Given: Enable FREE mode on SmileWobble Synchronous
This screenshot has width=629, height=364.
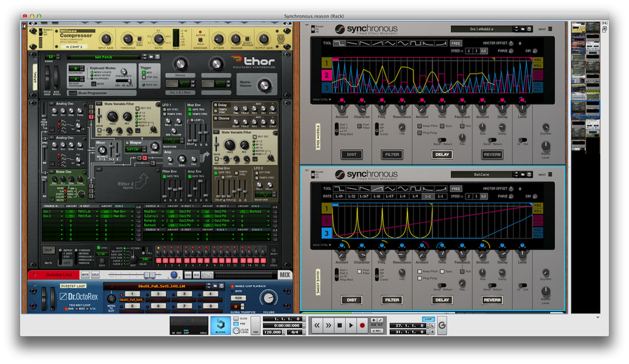Looking at the screenshot, I should click(456, 43).
